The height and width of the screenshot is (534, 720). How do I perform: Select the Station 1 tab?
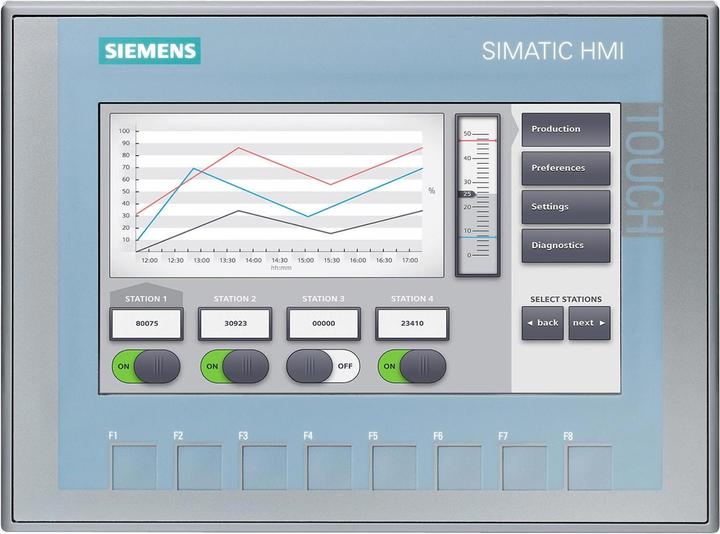click(146, 296)
